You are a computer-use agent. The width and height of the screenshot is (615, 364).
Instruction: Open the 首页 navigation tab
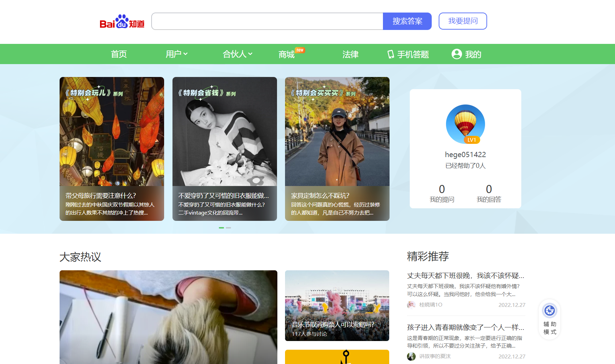coord(119,54)
